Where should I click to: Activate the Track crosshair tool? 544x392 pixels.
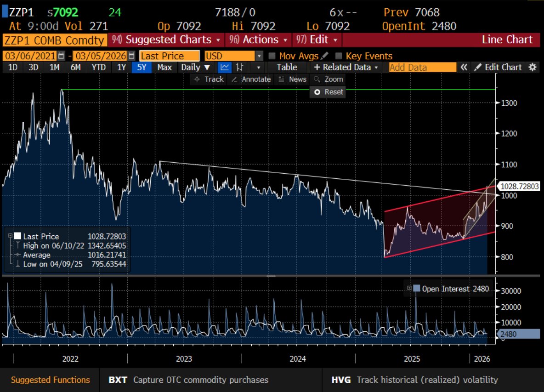pyautogui.click(x=209, y=80)
